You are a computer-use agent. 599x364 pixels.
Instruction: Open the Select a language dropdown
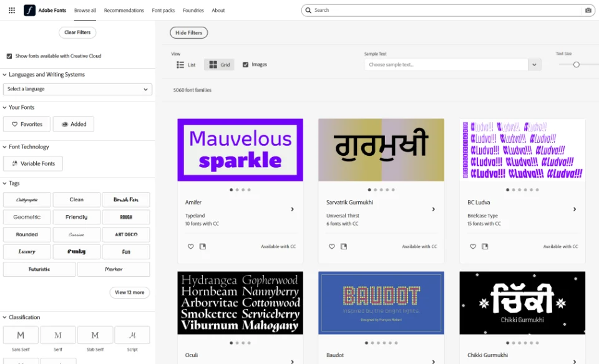click(77, 89)
